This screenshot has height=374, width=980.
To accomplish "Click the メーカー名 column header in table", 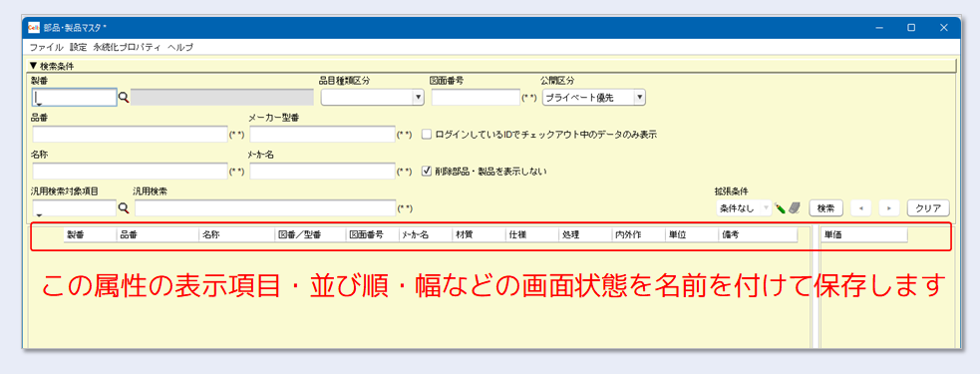I will (x=425, y=234).
